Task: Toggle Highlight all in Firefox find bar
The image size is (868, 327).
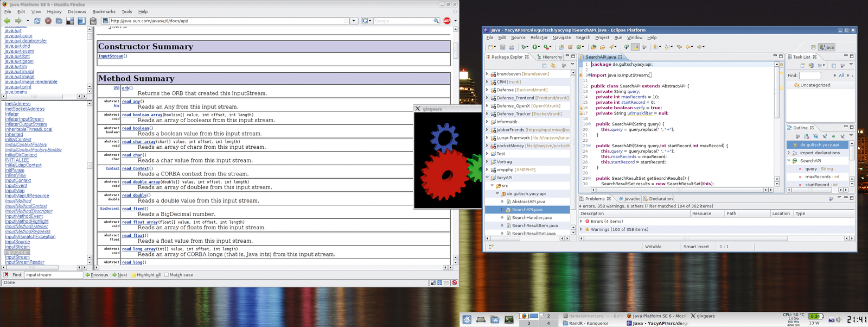Action: click(x=146, y=275)
